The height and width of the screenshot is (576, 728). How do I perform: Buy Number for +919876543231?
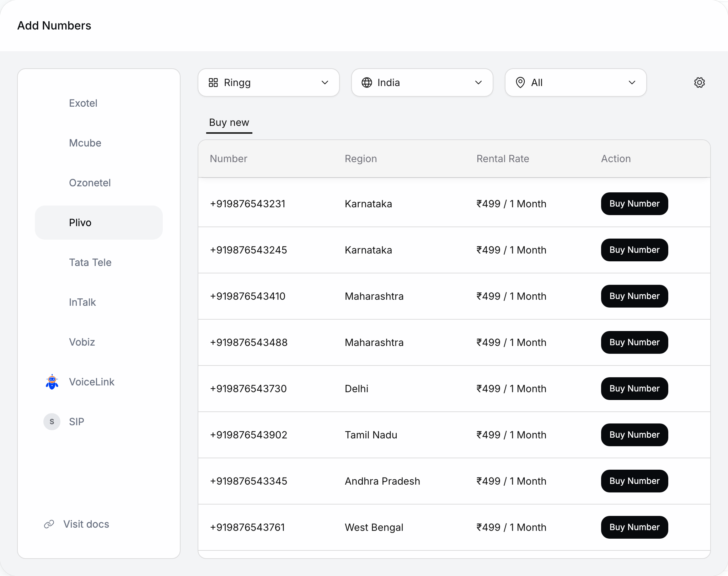point(635,204)
